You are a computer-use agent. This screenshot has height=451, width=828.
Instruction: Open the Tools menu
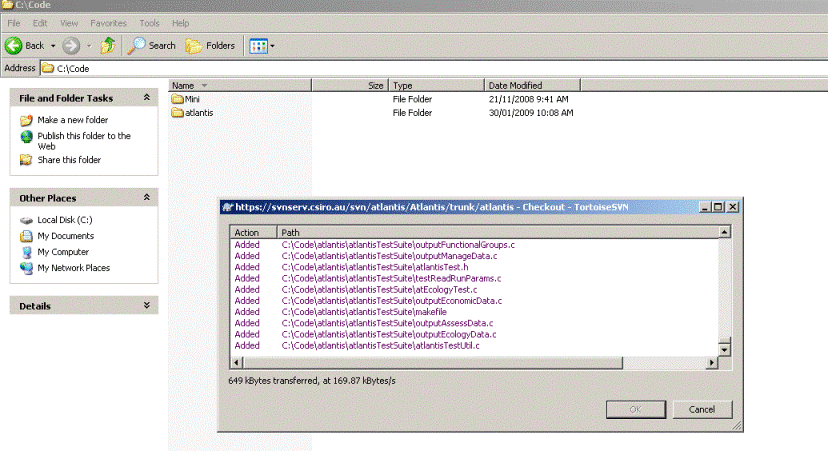[149, 22]
